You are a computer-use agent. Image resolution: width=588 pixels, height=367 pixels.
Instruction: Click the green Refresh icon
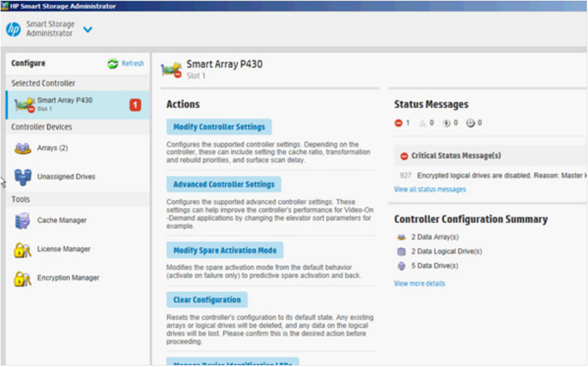[113, 63]
